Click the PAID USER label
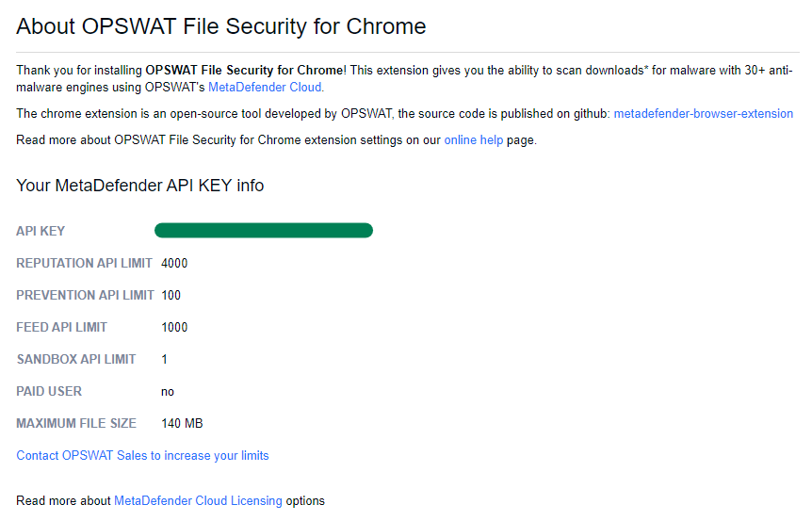The image size is (812, 521). click(x=49, y=391)
